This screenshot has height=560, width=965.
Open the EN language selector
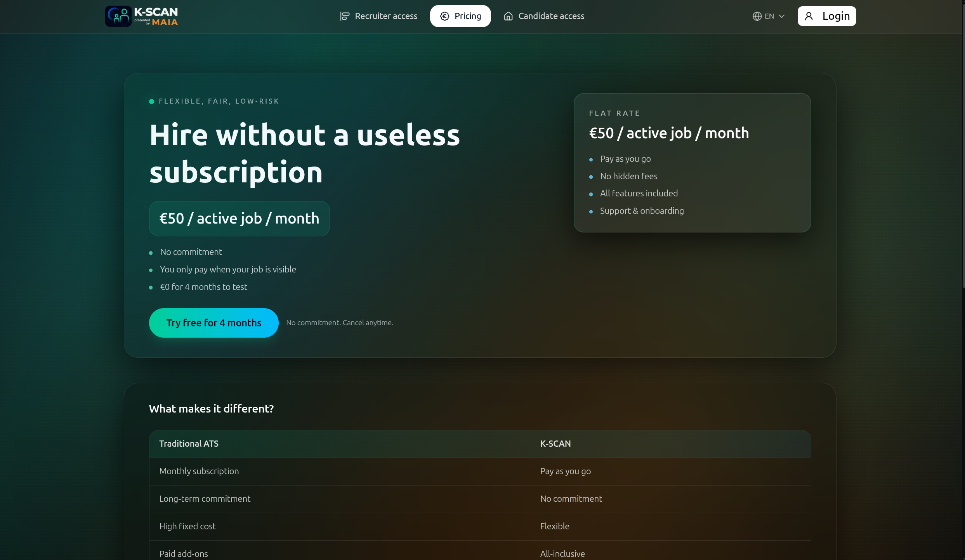[769, 16]
